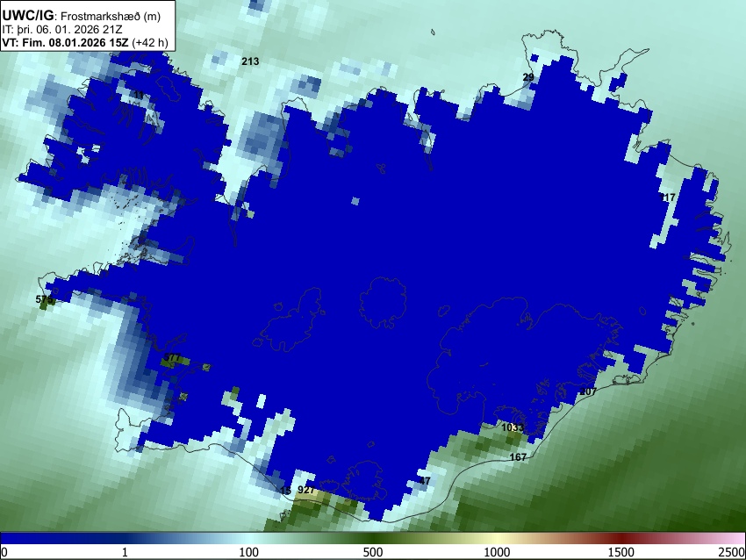Click the dark red part of the color scale
Screen dimensions: 746x560
coord(621,538)
